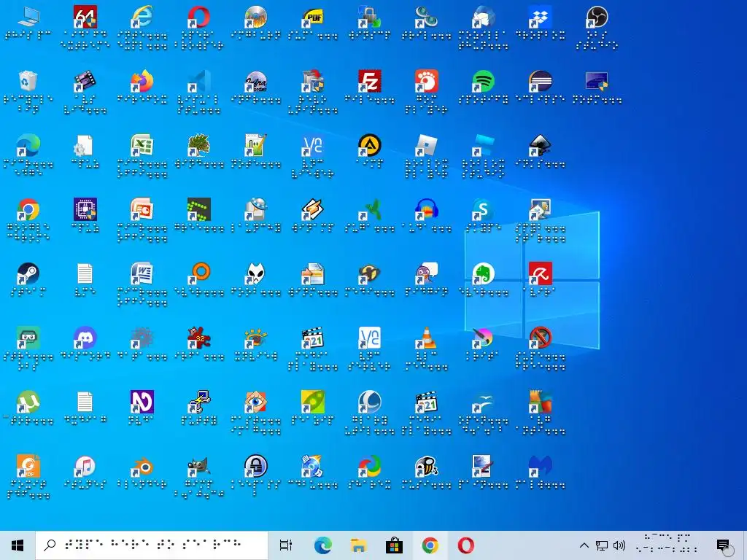Select the OBS Studio desktop icon
Image resolution: width=747 pixels, height=560 pixels.
(597, 17)
